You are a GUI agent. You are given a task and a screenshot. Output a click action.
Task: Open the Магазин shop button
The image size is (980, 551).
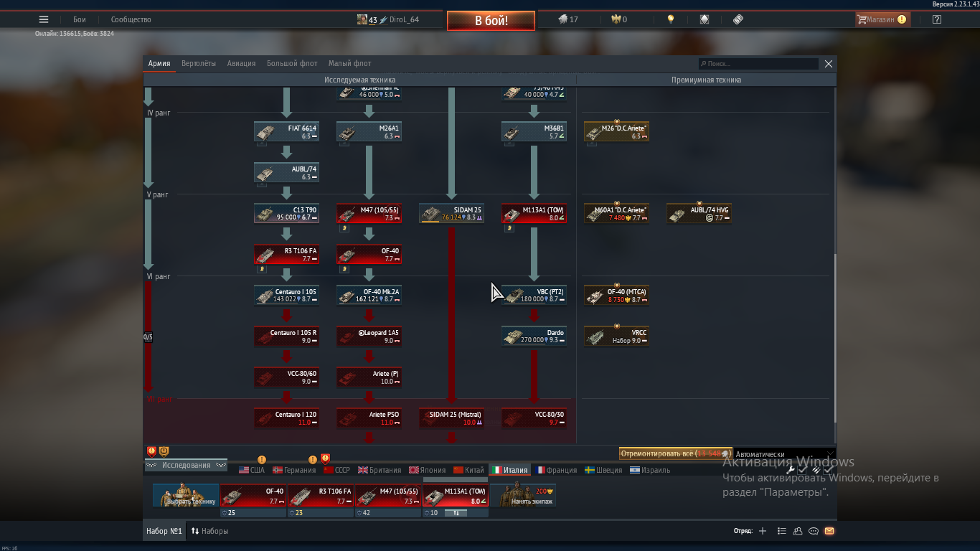coord(882,19)
